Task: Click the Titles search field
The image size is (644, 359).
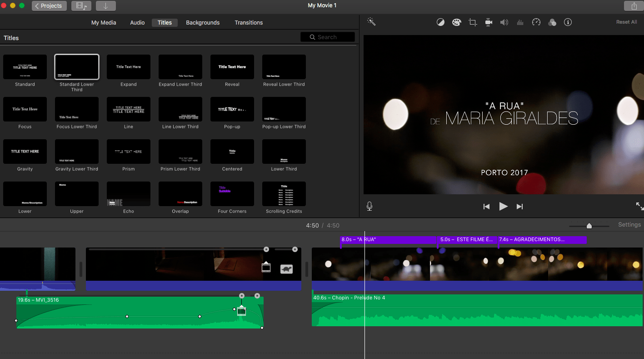Action: pos(328,37)
